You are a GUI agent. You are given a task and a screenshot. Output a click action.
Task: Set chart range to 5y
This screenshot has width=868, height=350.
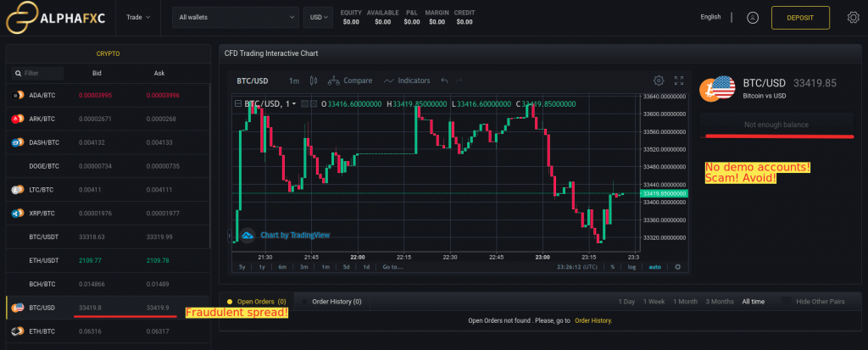[x=242, y=267]
